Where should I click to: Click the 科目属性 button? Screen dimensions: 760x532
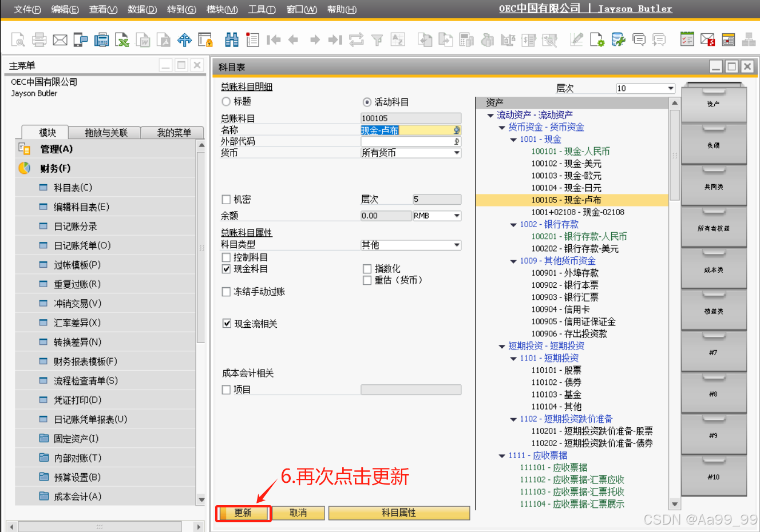[x=399, y=513]
